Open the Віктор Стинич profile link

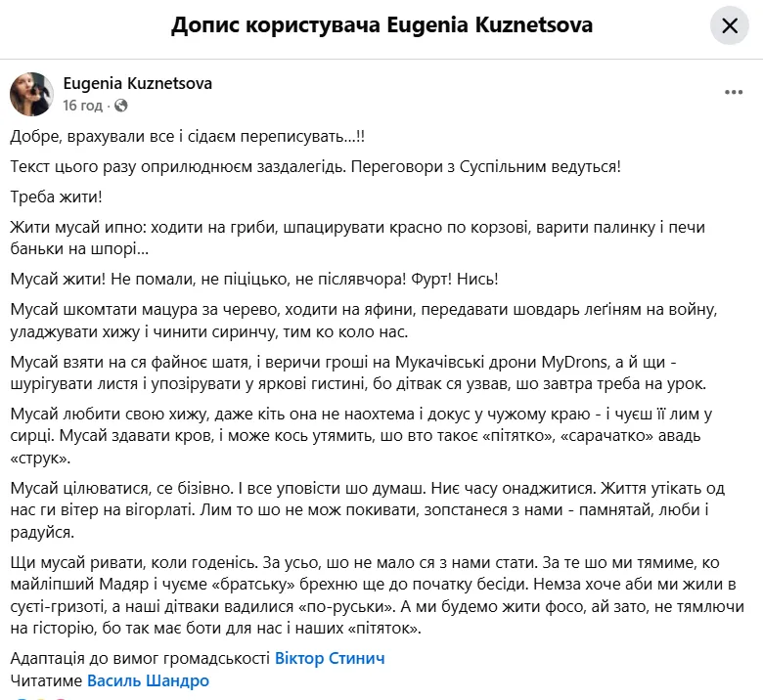[330, 658]
